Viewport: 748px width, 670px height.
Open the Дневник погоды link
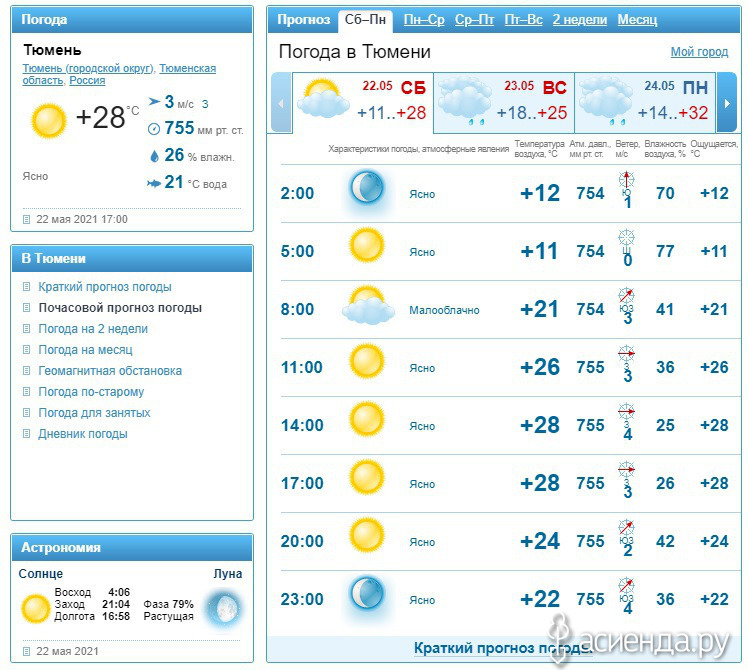click(x=83, y=434)
